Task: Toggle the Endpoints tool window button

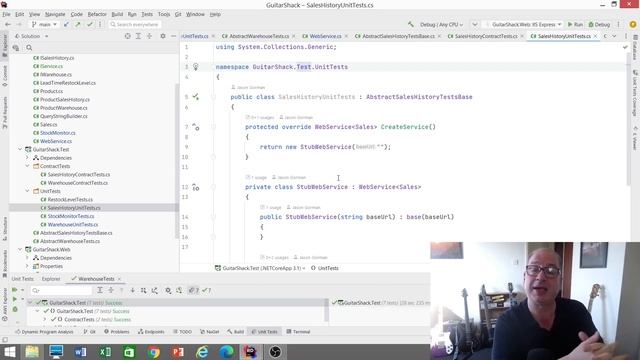Action: click(x=151, y=332)
